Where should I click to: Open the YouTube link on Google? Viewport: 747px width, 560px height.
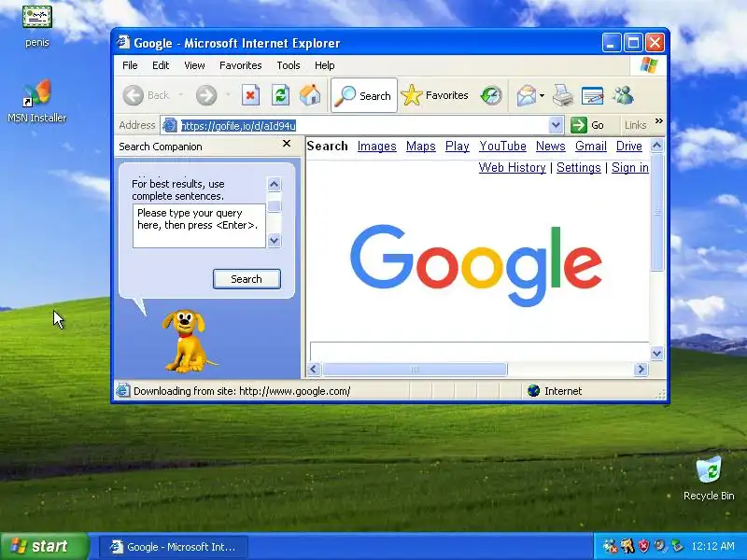click(x=502, y=147)
